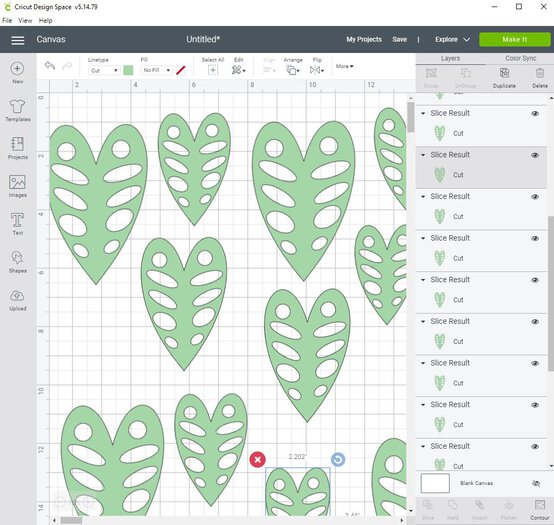Open the Projects sidebar icon
The height and width of the screenshot is (525, 554).
(17, 144)
